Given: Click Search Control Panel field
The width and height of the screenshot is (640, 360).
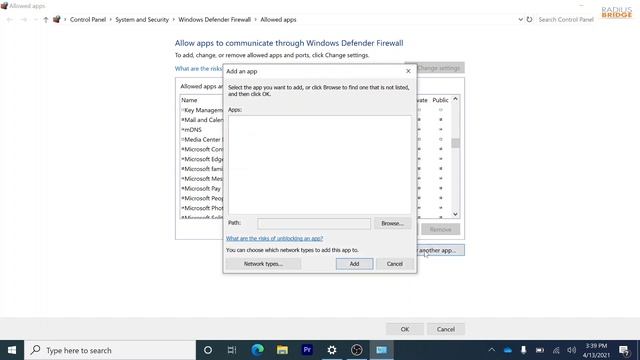Looking at the screenshot, I should click(x=566, y=20).
